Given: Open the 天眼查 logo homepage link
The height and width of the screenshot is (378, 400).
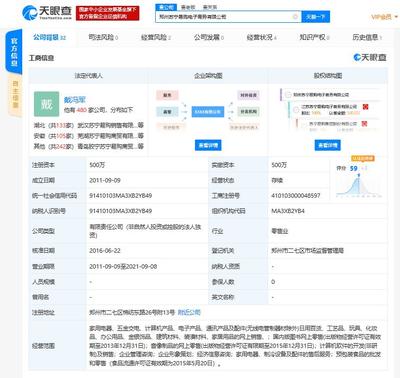Looking at the screenshot, I should (x=47, y=13).
